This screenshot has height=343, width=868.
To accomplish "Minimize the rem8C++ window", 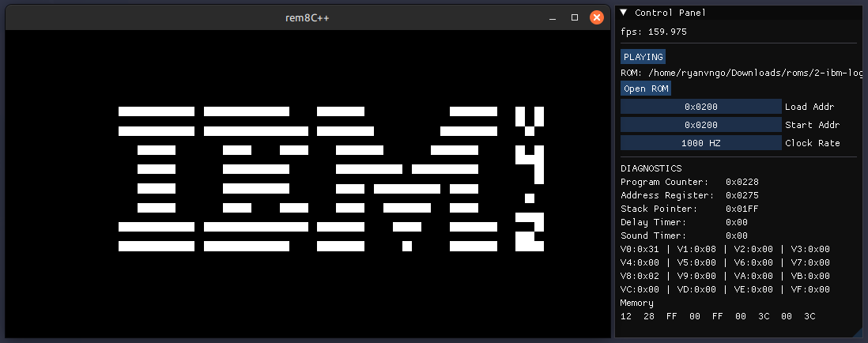I will coord(552,17).
